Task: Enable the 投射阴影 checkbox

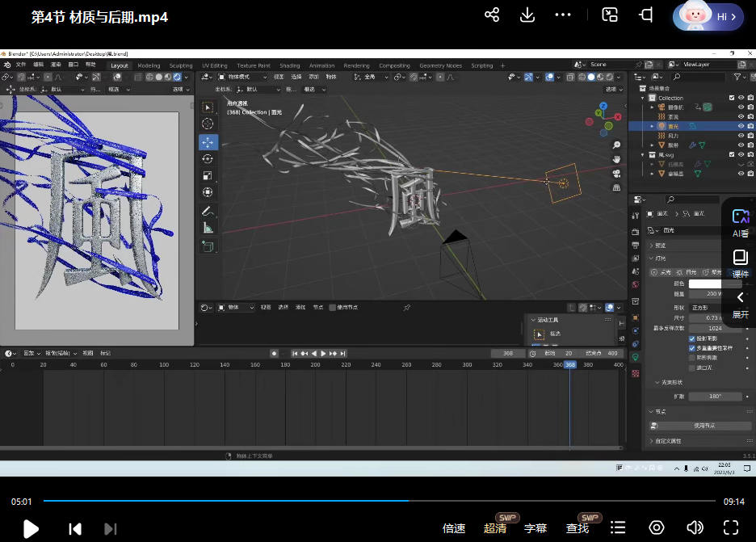Action: pyautogui.click(x=692, y=338)
